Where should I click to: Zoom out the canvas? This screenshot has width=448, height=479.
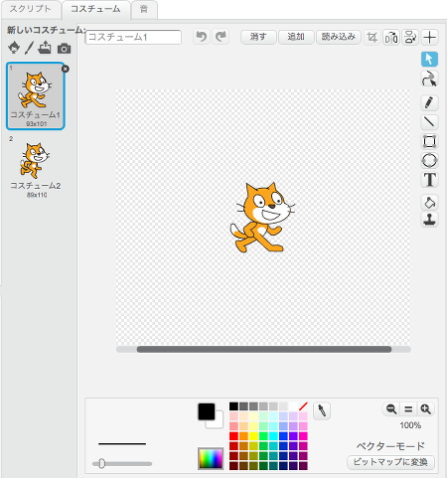pos(391,409)
